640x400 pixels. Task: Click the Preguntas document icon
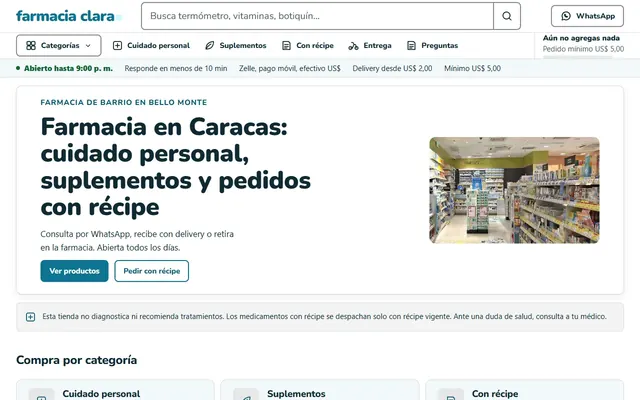[x=411, y=45]
